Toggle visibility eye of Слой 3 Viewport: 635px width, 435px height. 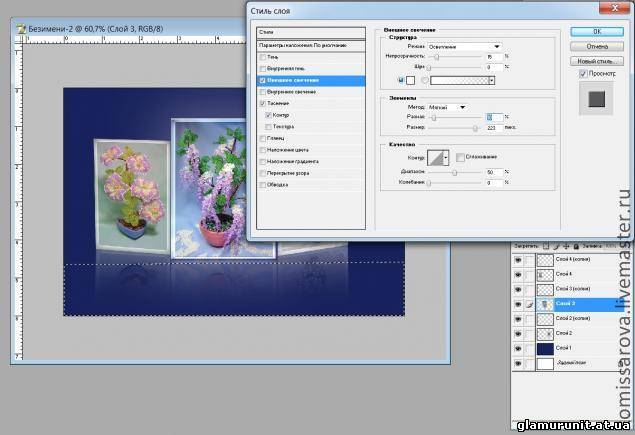pos(518,304)
